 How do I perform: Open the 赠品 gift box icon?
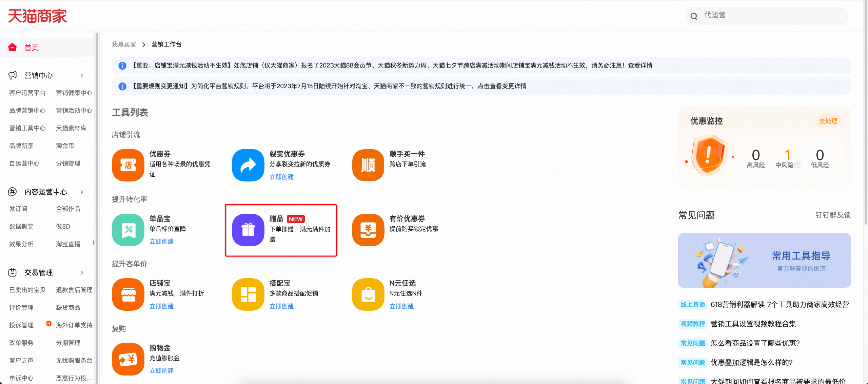pyautogui.click(x=248, y=230)
